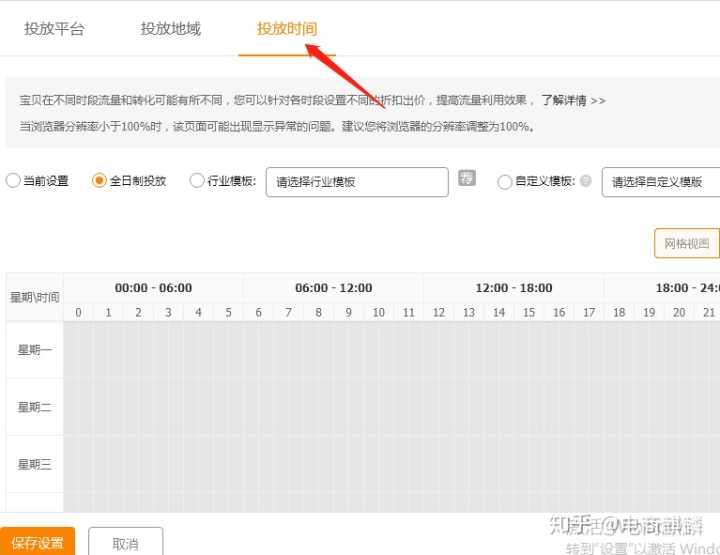Click hour 6 column header
The image size is (720, 555).
pyautogui.click(x=259, y=313)
